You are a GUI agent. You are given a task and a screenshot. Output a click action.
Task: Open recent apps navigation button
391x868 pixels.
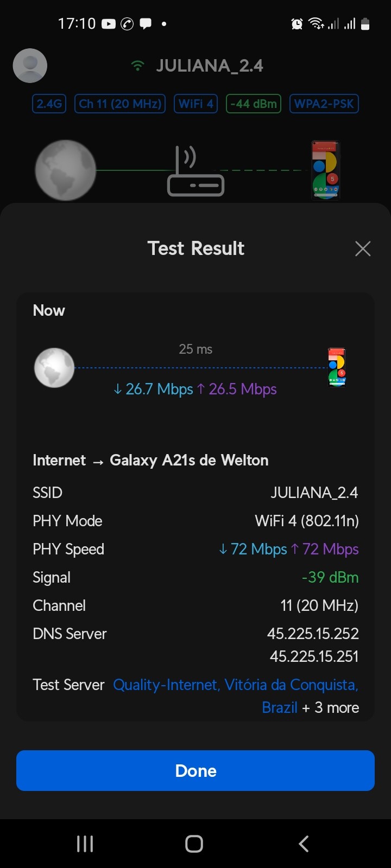pyautogui.click(x=85, y=844)
